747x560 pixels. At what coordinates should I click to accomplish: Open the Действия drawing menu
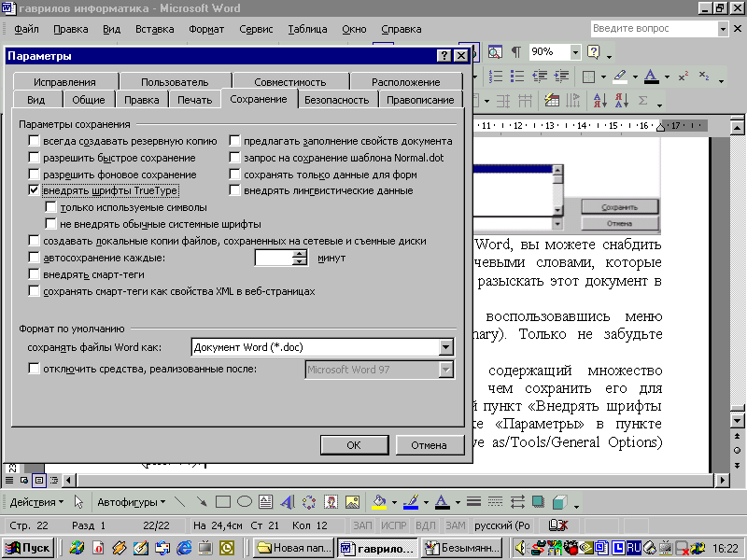[x=36, y=502]
